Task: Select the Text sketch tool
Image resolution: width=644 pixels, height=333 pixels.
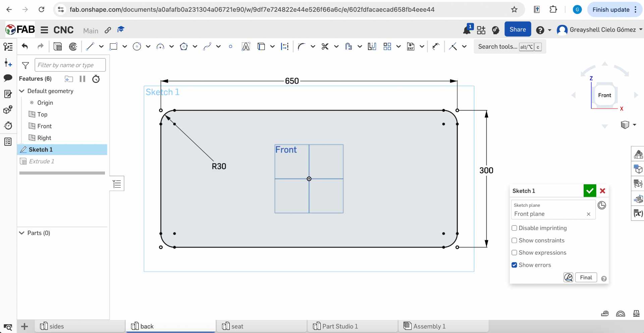Action: point(246,46)
